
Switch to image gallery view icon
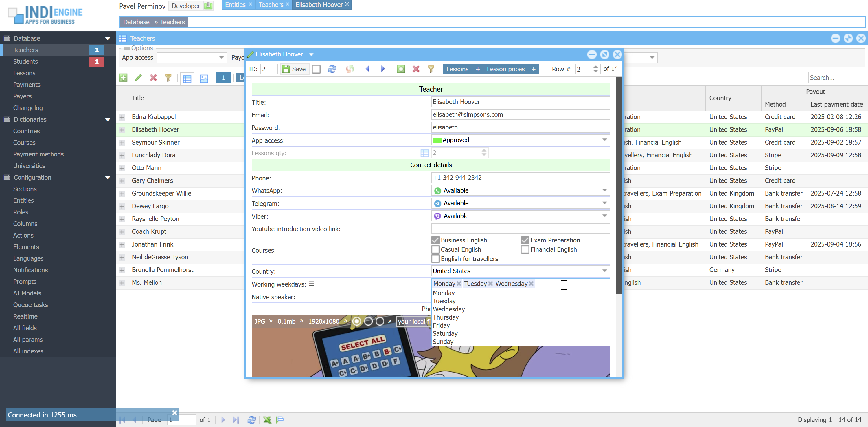pyautogui.click(x=204, y=79)
